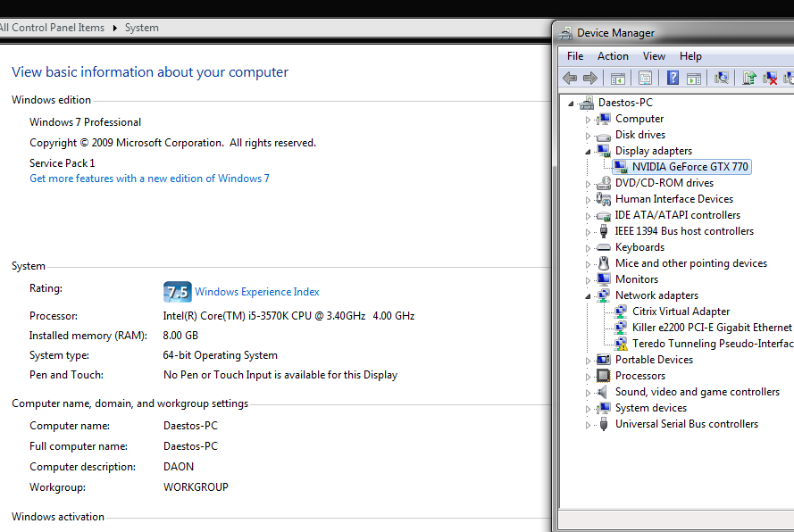Screen dimensions: 794x532
Task: Click the Disk drives category icon
Action: pyautogui.click(x=603, y=136)
